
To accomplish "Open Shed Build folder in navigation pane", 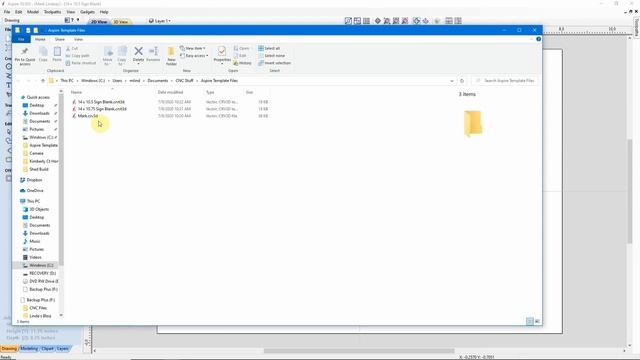I will coord(39,169).
